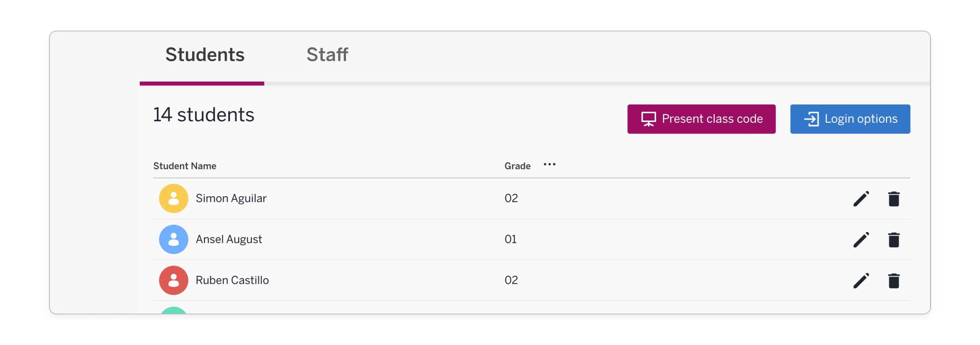Image resolution: width=980 pixels, height=345 pixels.
Task: Open Login options
Action: [850, 119]
